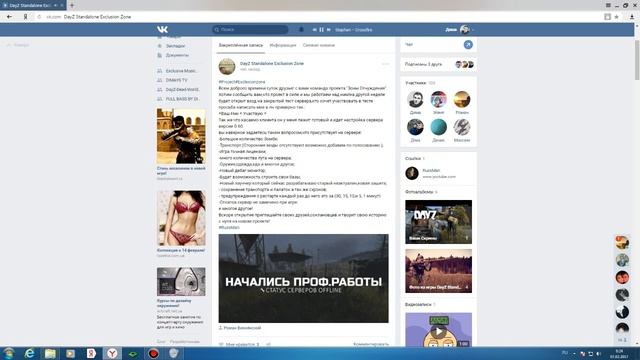Open the НАЧАЛИСЬ ПРОФ.РАБОТЫ post image
This screenshot has height=360, width=640.
pos(304,278)
